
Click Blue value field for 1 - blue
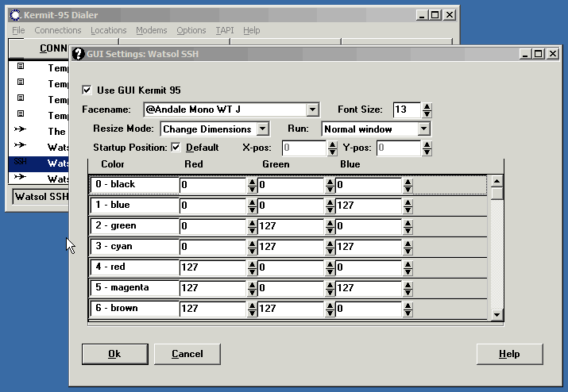click(x=369, y=206)
